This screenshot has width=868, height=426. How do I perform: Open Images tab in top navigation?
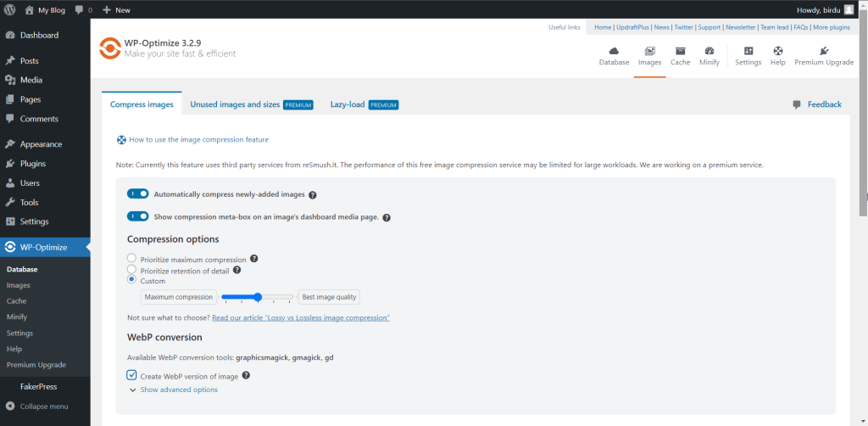(650, 57)
